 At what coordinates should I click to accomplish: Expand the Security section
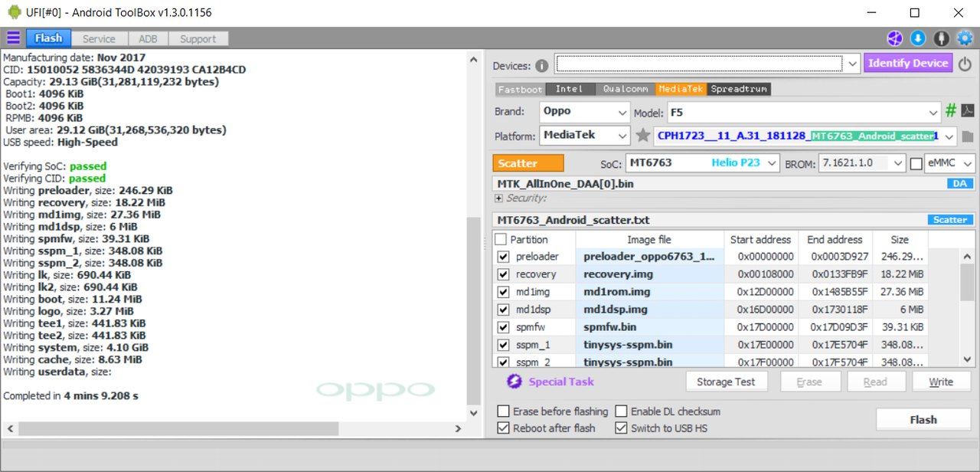(x=499, y=198)
